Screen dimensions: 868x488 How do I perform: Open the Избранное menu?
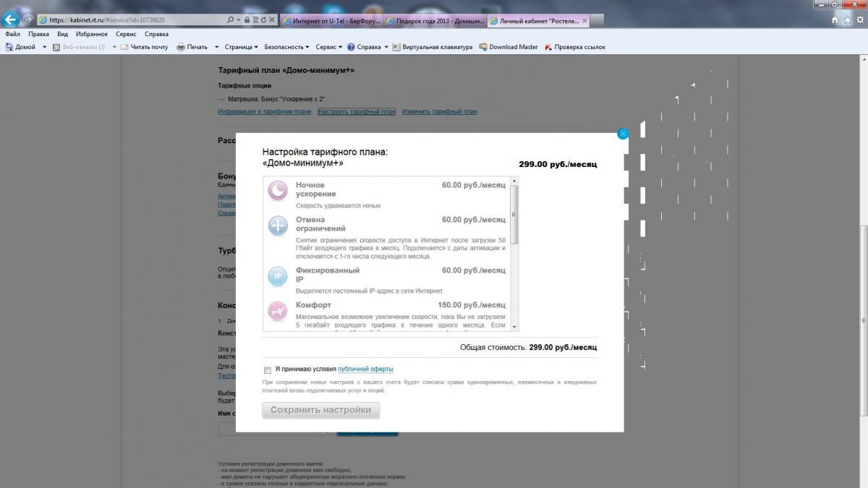(91, 34)
